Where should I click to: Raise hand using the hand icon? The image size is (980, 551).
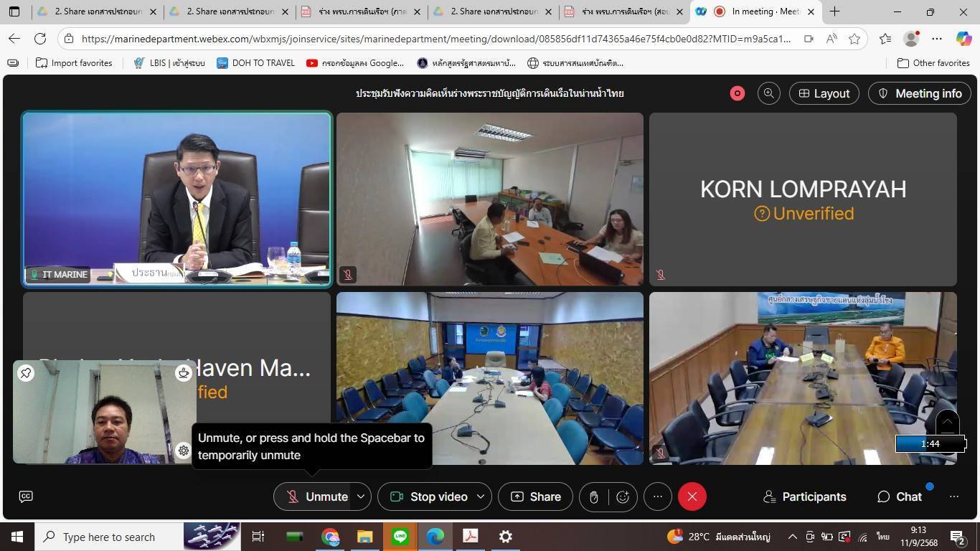[x=593, y=496]
